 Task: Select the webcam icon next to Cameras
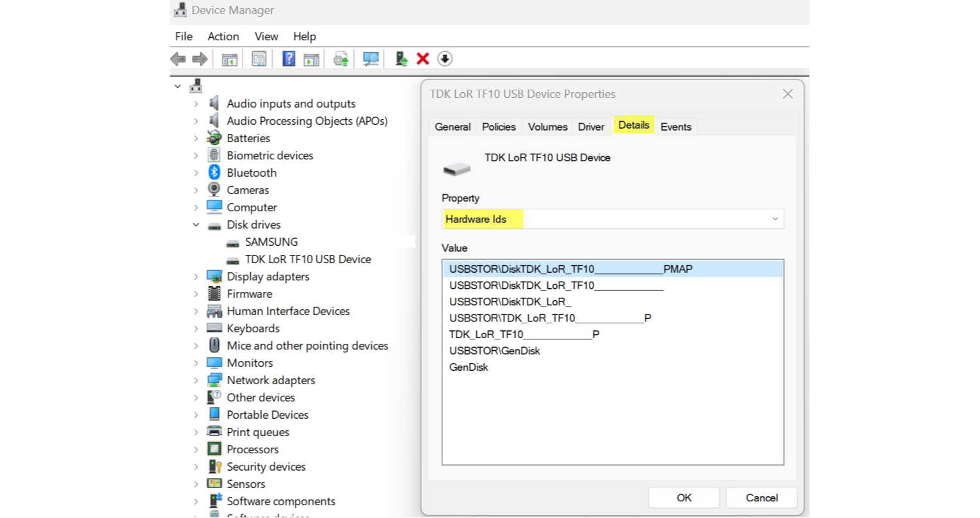tap(214, 190)
